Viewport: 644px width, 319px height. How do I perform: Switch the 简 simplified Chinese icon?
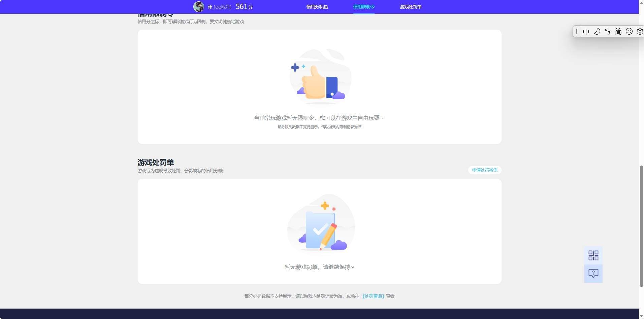click(x=618, y=31)
